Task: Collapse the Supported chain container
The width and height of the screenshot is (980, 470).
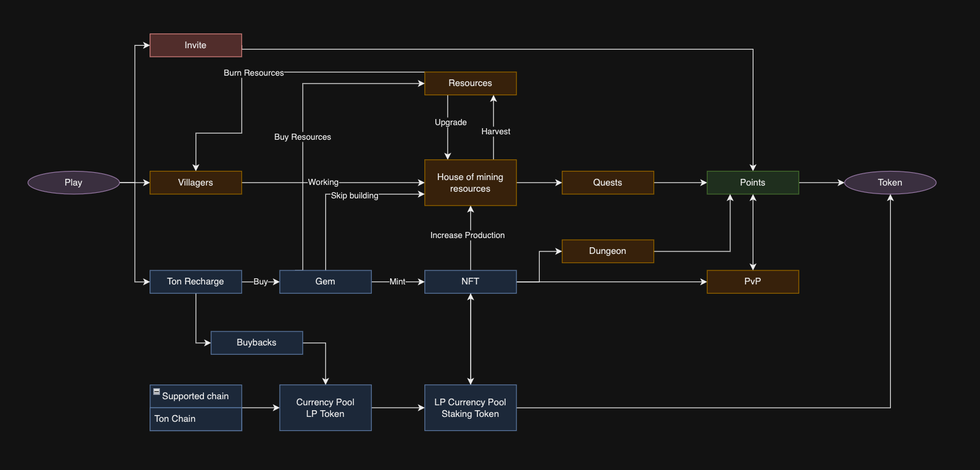Action: pyautogui.click(x=156, y=392)
